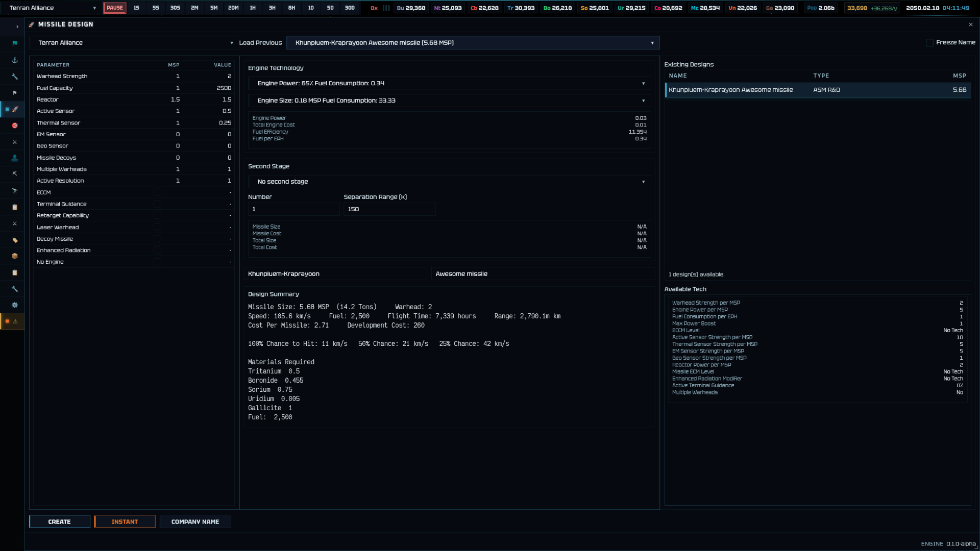Open the gear settings sidebar icon
980x551 pixels.
[15, 305]
